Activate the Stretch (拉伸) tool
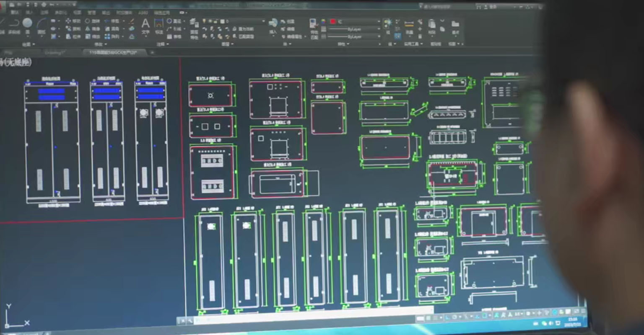The image size is (644, 335). coord(73,36)
